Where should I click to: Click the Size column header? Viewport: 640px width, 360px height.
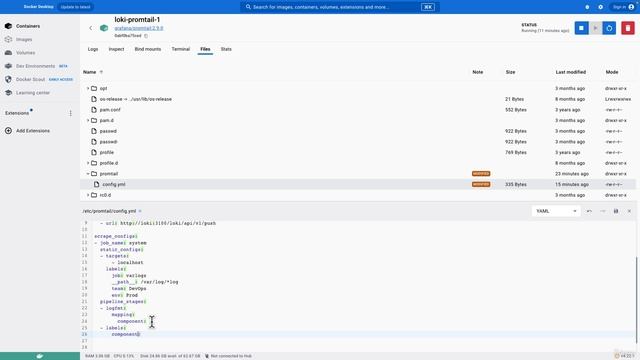point(510,72)
